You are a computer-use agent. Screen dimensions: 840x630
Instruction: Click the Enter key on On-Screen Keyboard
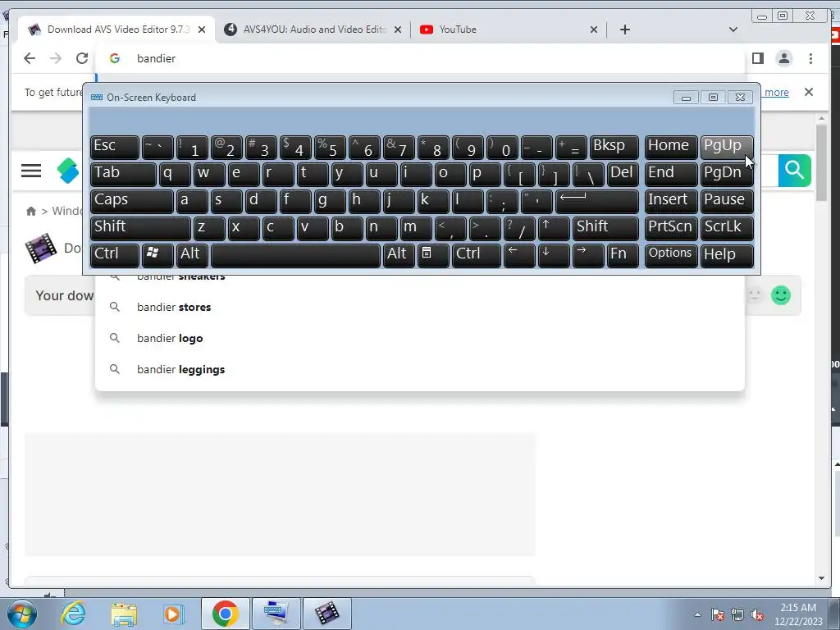597,202
